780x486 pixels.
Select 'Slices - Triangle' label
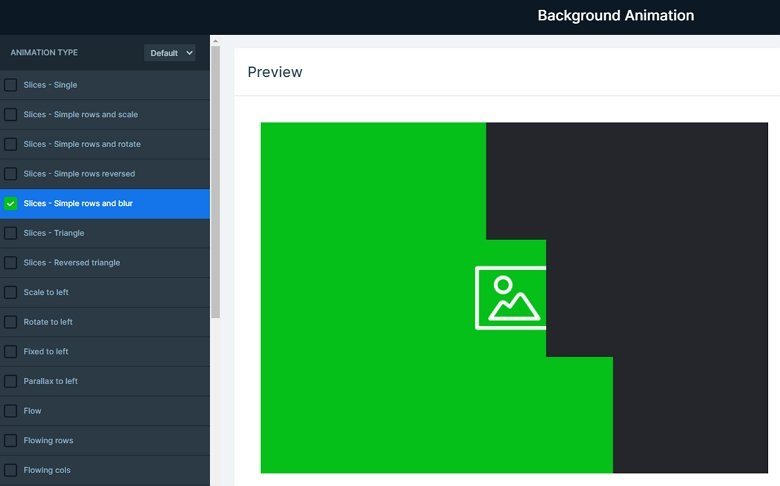pos(54,233)
